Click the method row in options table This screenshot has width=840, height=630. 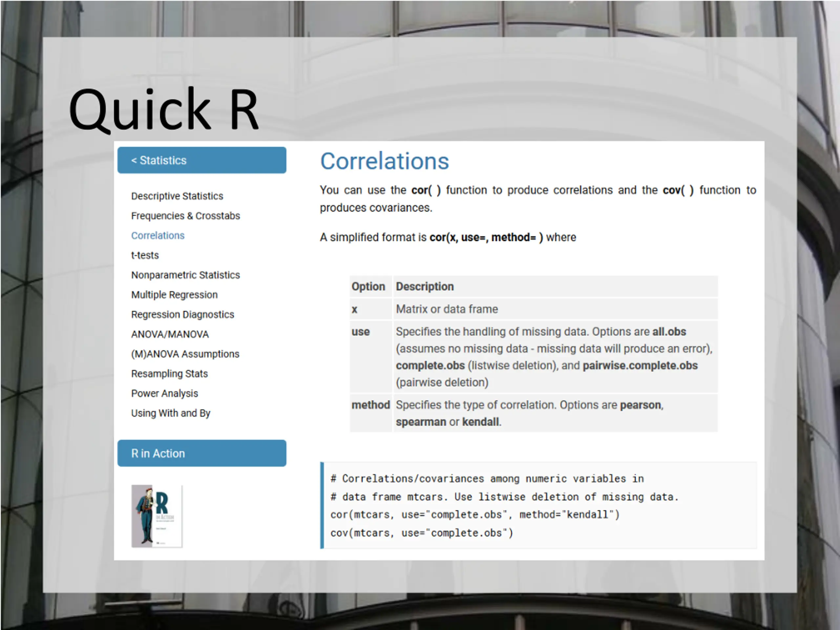(x=534, y=413)
